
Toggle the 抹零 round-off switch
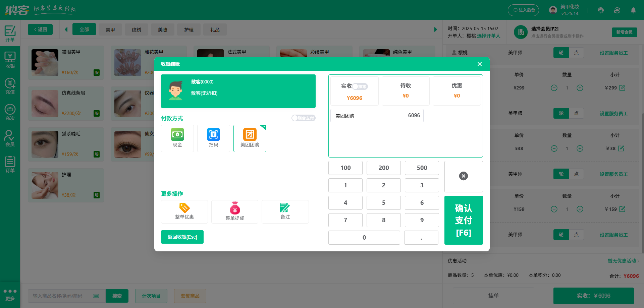pos(360,86)
